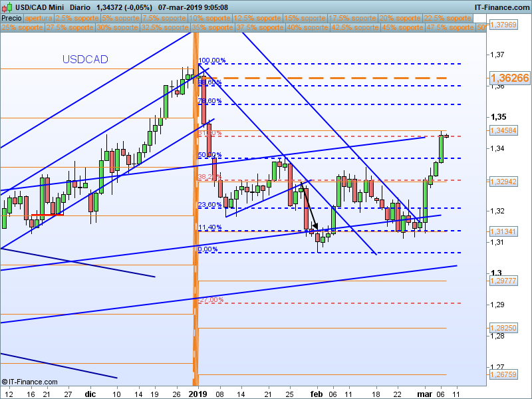Switch to the 25% soporte tab
Viewport: 532px width, 399px height.
pyautogui.click(x=23, y=27)
